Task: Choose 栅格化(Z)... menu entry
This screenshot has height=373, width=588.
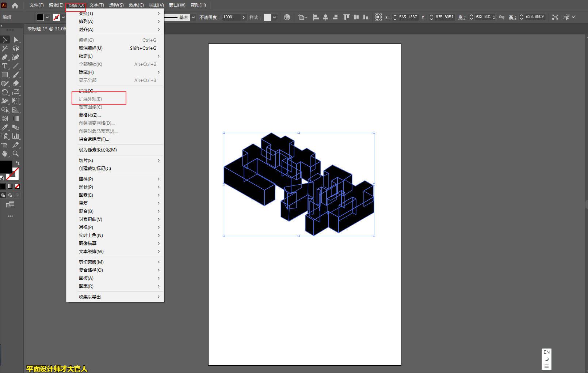Action: coord(115,115)
